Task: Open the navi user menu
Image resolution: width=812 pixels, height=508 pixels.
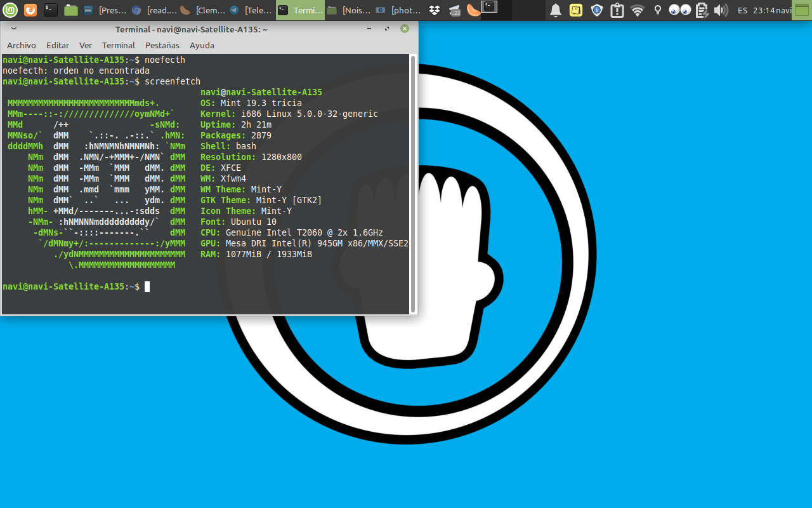Action: click(x=783, y=10)
